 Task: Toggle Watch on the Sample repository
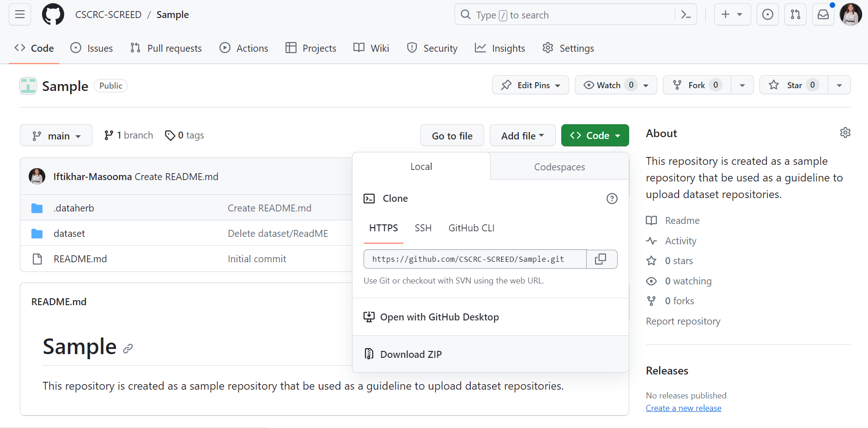609,85
